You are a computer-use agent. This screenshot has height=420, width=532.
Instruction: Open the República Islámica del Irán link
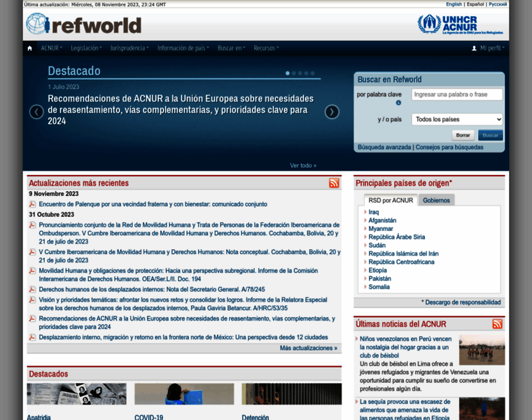click(403, 254)
